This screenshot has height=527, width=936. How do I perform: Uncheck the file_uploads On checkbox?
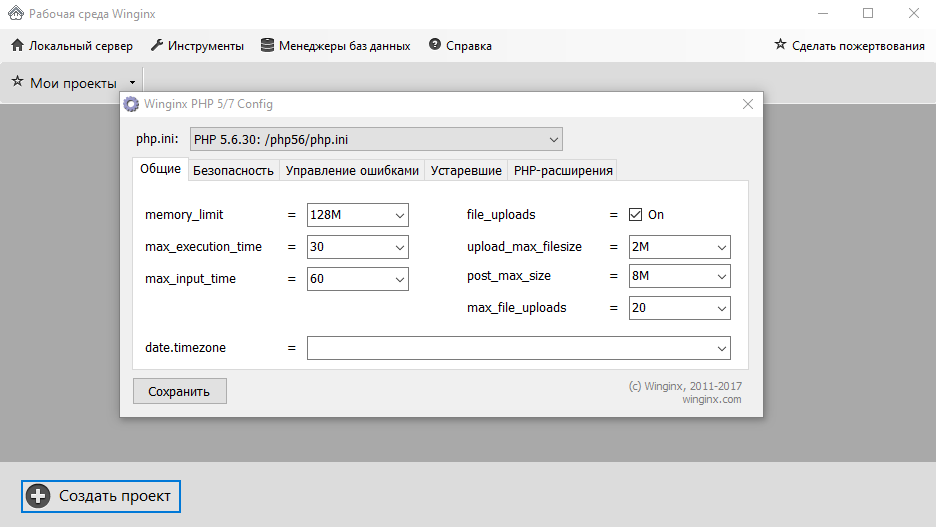(635, 215)
